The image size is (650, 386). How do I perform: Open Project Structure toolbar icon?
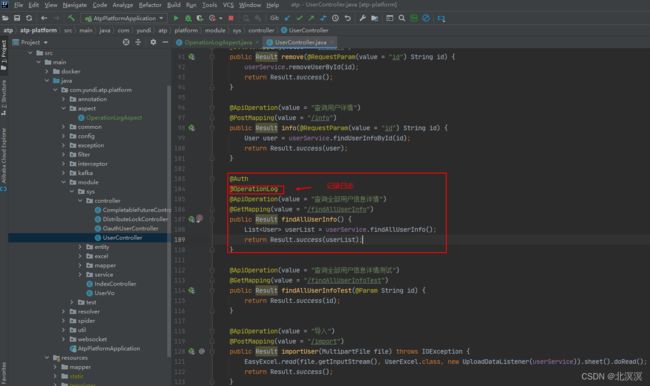(375, 18)
